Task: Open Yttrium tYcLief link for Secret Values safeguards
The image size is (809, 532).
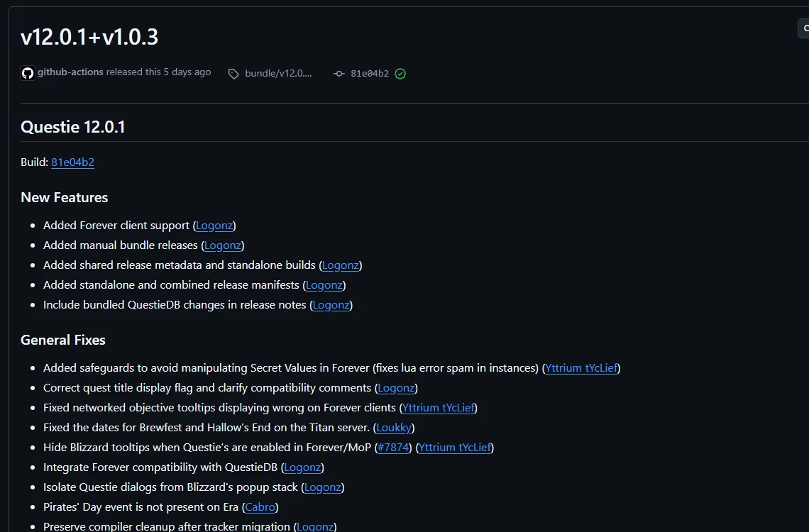Action: click(581, 368)
